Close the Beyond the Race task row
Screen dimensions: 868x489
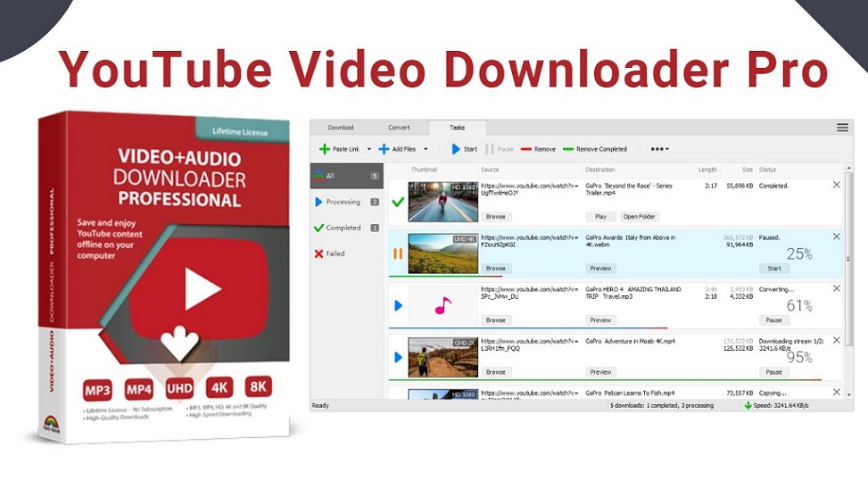[837, 185]
